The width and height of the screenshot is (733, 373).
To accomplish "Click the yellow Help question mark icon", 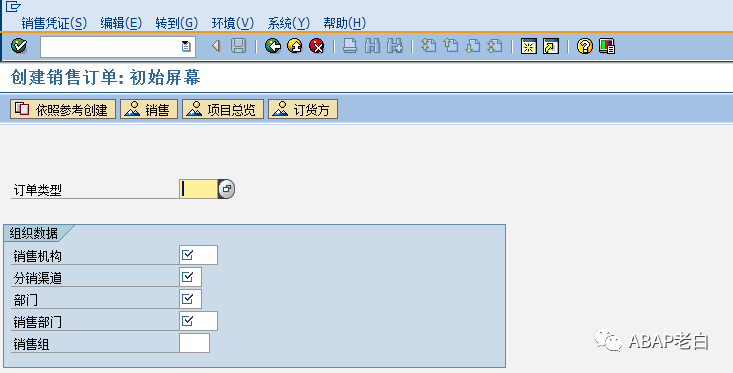I will point(585,46).
